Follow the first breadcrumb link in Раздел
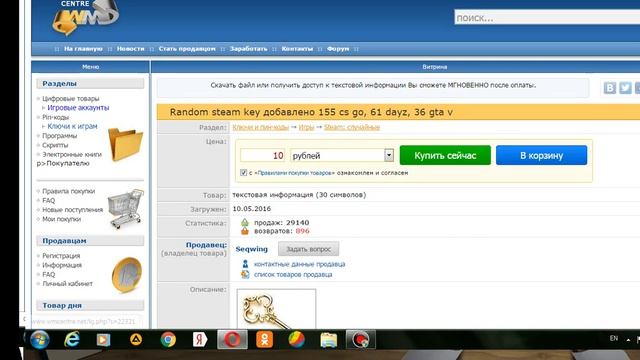 261,127
